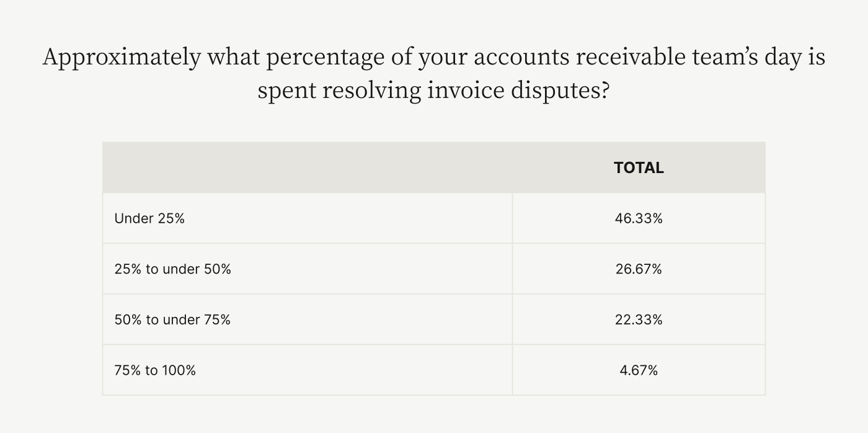868x433 pixels.
Task: Click 'spent resolving' in the heading's second line
Action: pyautogui.click(x=339, y=91)
